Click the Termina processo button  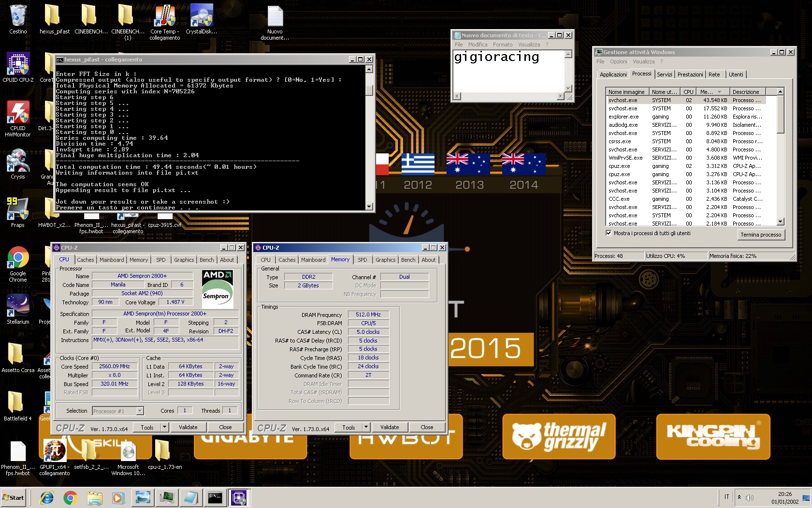coord(761,235)
